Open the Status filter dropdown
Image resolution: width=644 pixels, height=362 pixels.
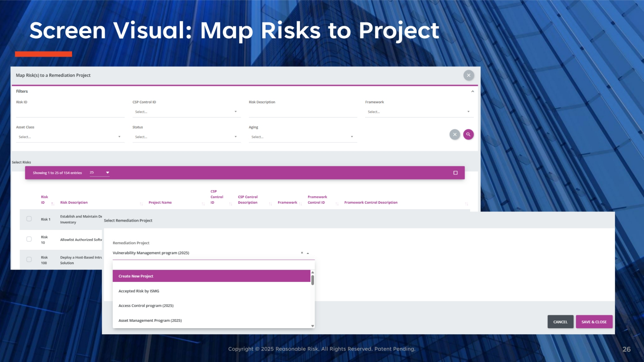[x=186, y=137]
